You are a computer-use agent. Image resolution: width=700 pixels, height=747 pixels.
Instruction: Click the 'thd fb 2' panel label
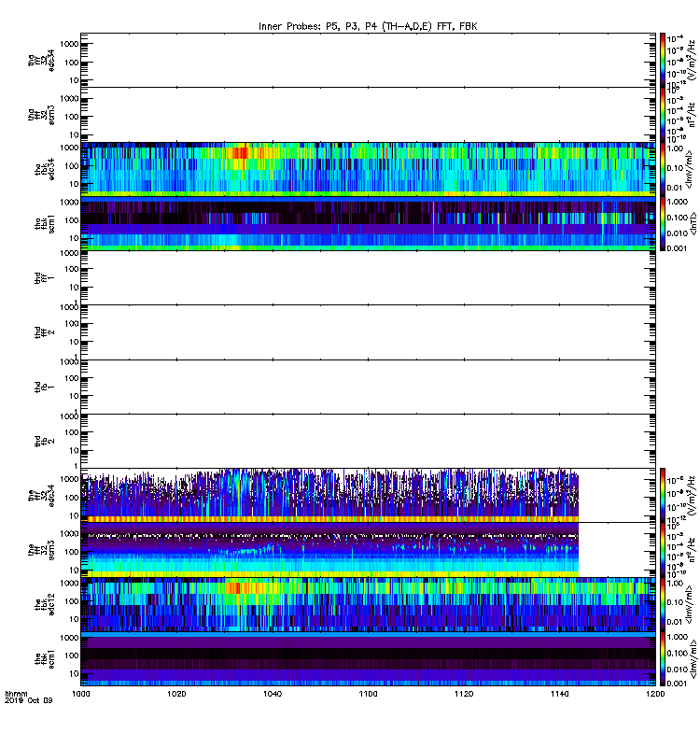coord(45,441)
